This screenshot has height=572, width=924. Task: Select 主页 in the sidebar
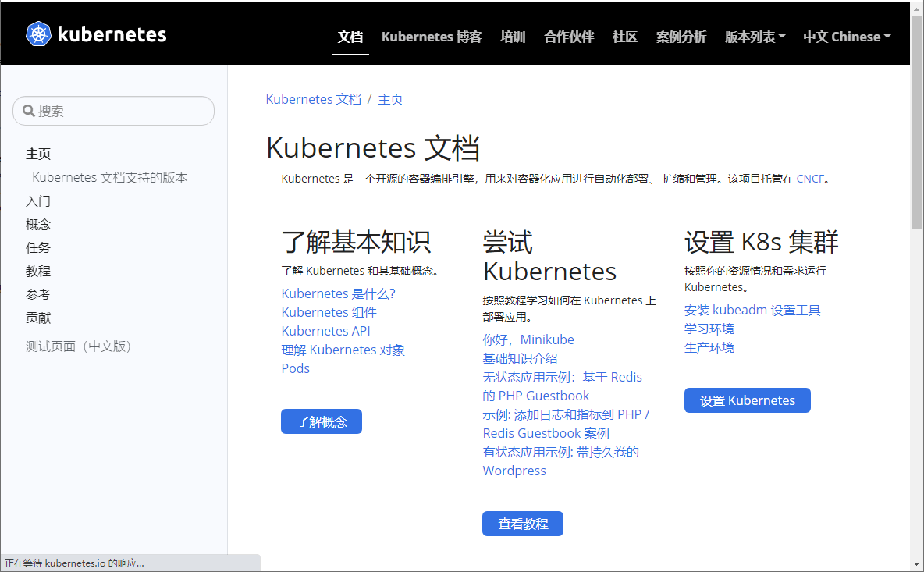click(x=38, y=154)
